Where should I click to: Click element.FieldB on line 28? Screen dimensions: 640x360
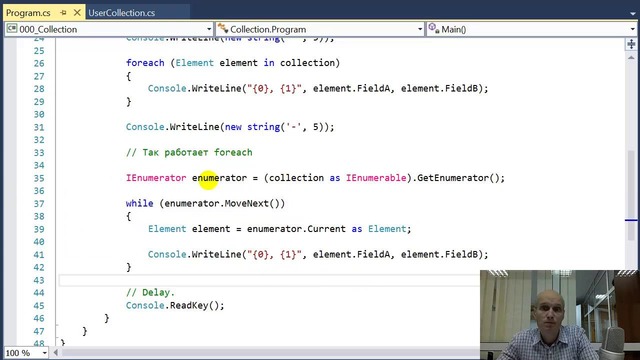pyautogui.click(x=440, y=89)
